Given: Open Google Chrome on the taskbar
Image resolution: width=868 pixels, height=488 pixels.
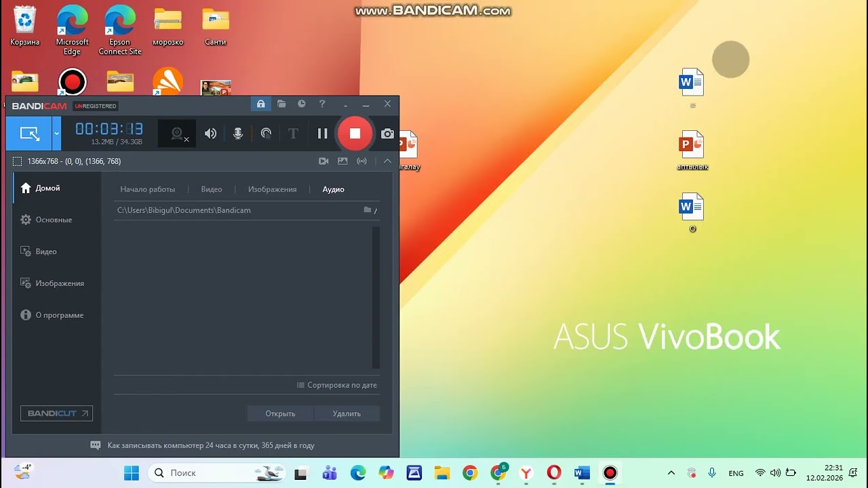Looking at the screenshot, I should 470,472.
